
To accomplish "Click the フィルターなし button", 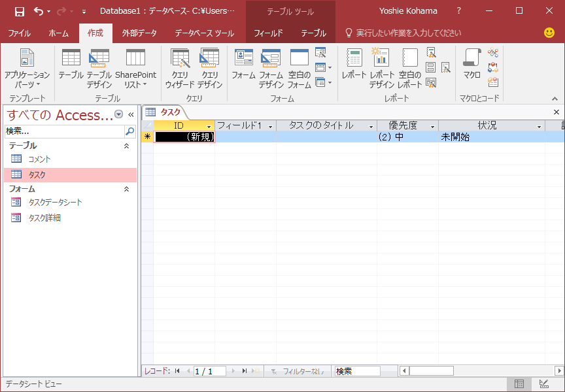I will (298, 371).
